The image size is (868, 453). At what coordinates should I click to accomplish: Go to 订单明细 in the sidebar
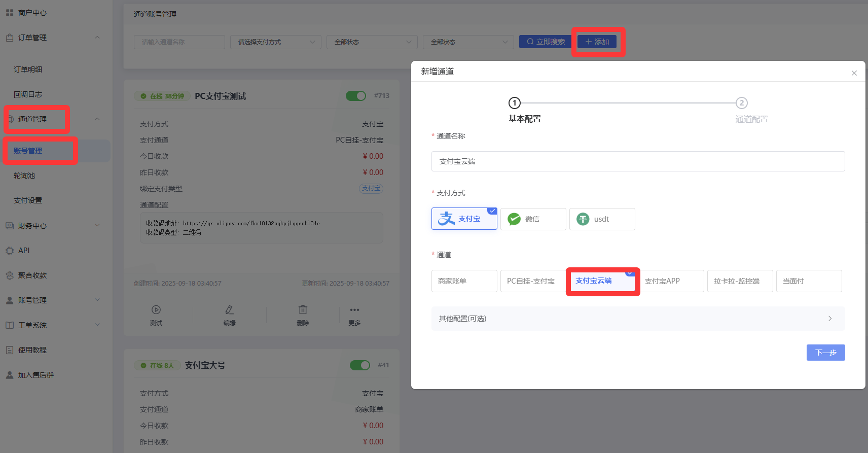click(x=28, y=69)
